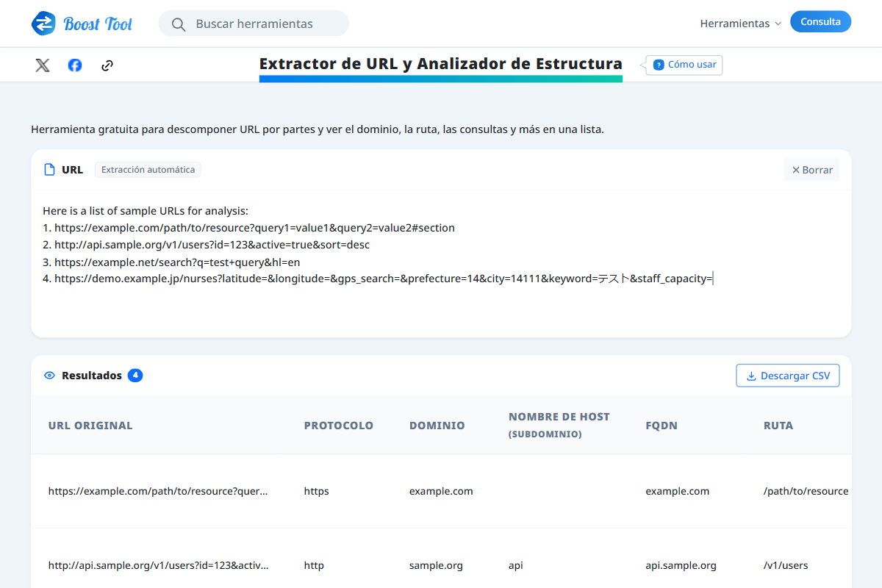Click the Extractor de URL page title
The height and width of the screenshot is (588, 882).
tap(441, 64)
